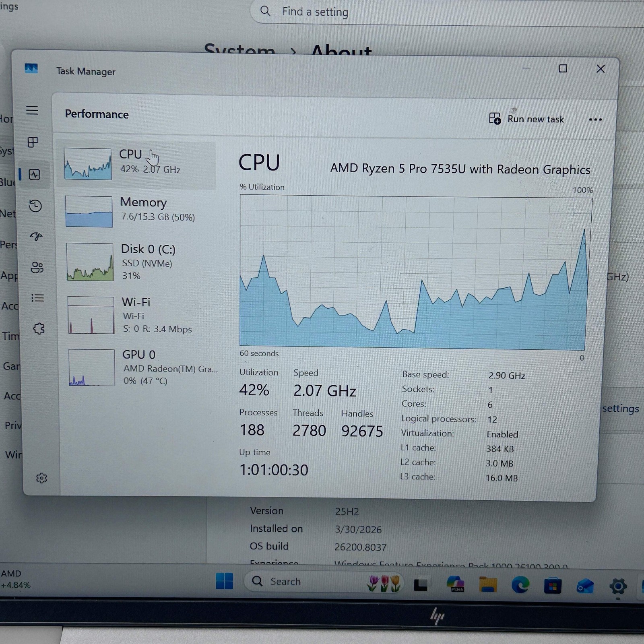This screenshot has height=644, width=644.
Task: Click the Handles value 92675
Action: (362, 431)
